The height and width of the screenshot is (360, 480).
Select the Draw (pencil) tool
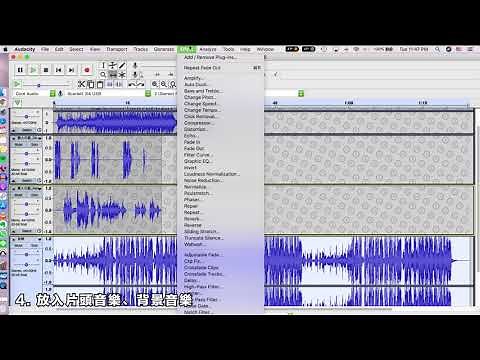[122, 65]
